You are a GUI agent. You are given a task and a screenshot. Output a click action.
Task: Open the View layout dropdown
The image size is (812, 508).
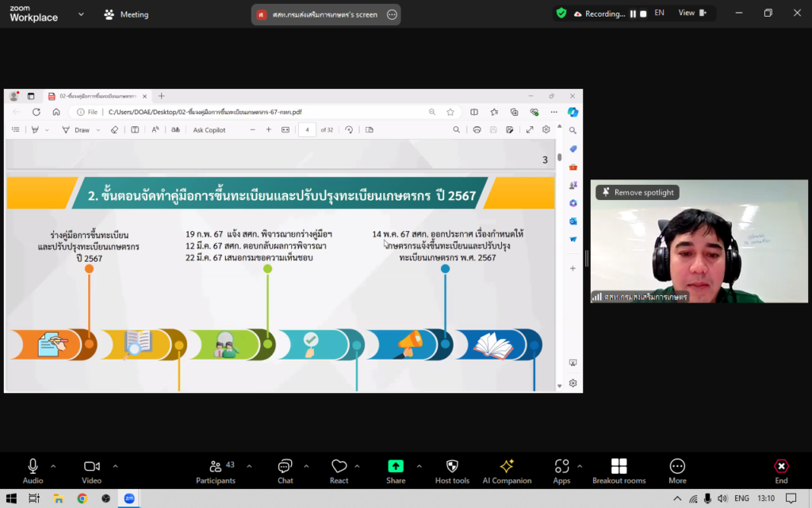(691, 13)
